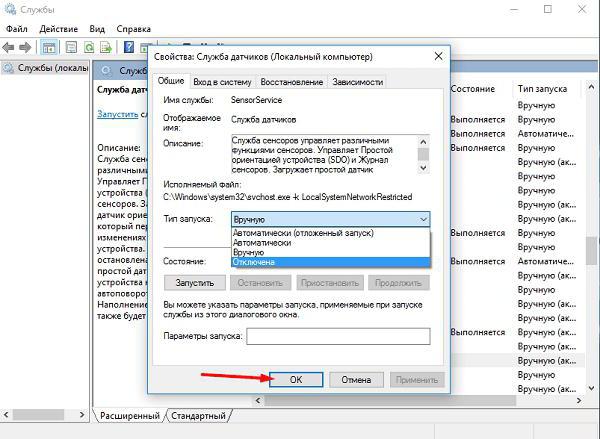Click the Refresh toolbar icon
The width and height of the screenshot is (600, 439).
[90, 47]
